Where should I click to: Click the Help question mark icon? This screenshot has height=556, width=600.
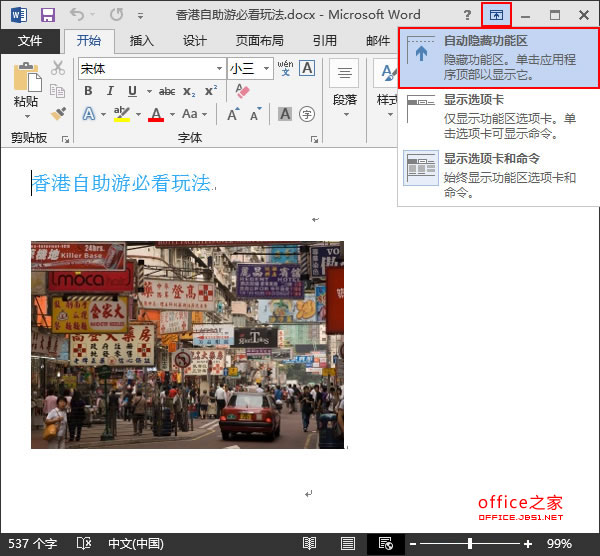467,16
